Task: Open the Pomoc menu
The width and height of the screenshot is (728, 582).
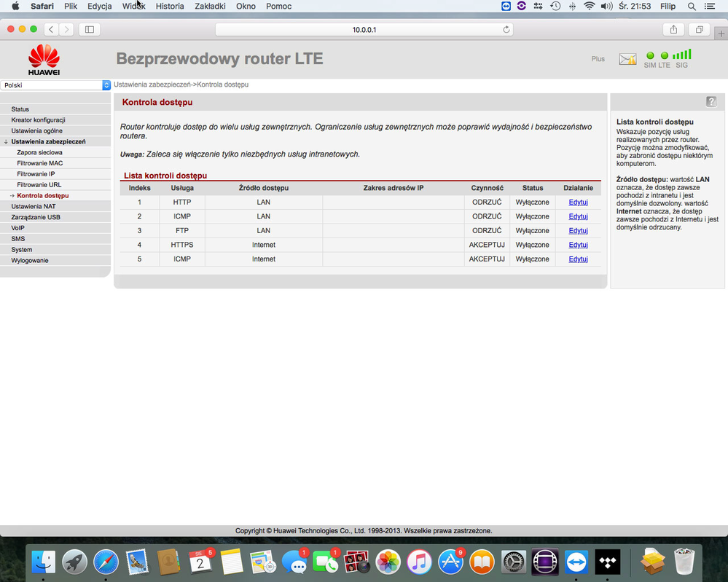Action: (x=278, y=6)
